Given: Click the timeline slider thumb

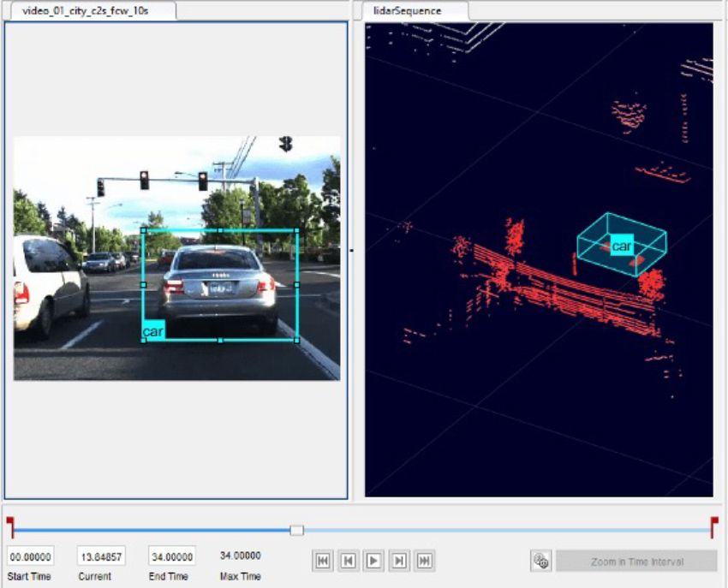Looking at the screenshot, I should click(295, 531).
